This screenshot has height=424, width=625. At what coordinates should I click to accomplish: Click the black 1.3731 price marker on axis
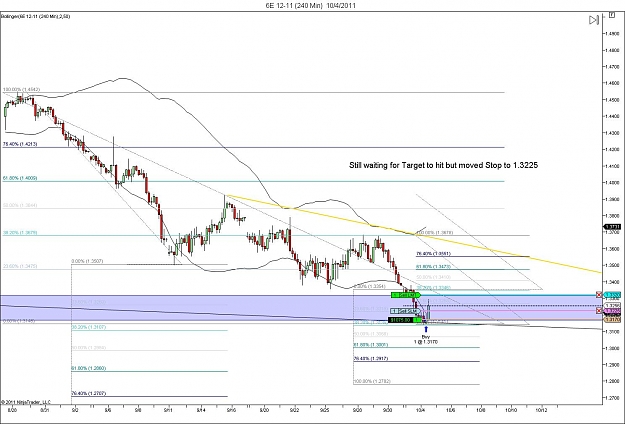point(612,227)
